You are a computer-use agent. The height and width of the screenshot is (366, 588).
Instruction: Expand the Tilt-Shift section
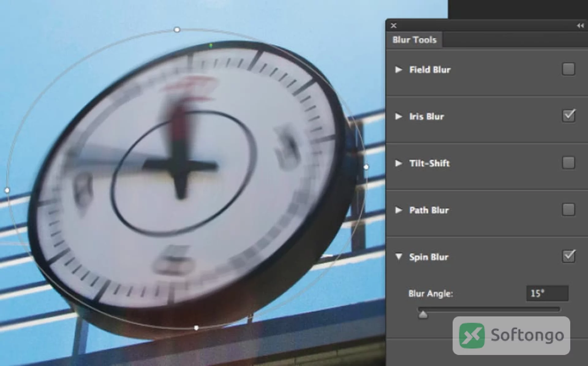coord(398,163)
